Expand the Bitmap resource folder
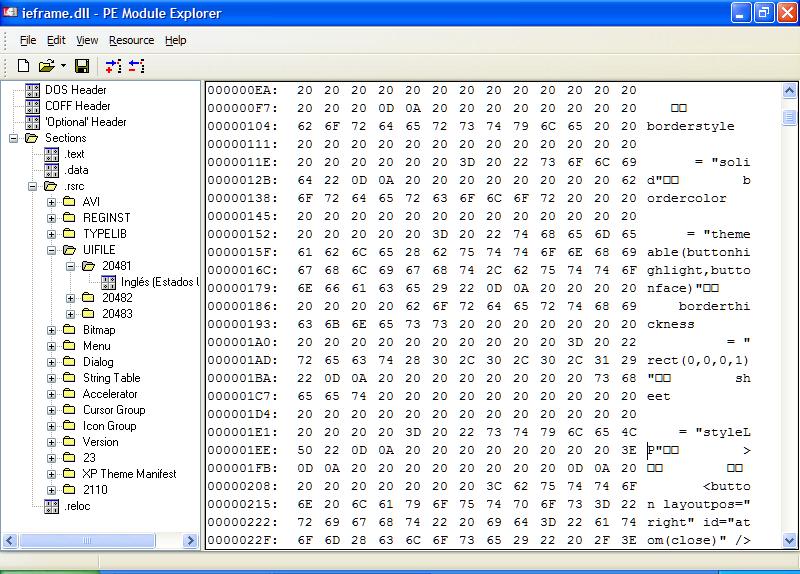Screen dimensions: 800x574 [52, 330]
